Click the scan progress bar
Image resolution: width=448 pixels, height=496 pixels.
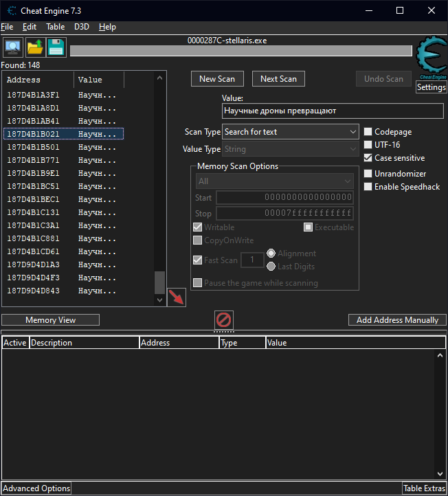pos(241,51)
